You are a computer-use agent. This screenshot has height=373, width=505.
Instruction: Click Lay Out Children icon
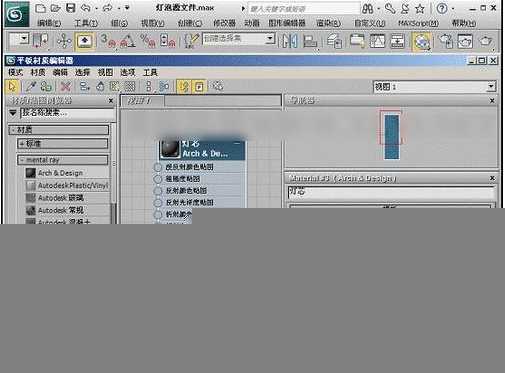(164, 86)
